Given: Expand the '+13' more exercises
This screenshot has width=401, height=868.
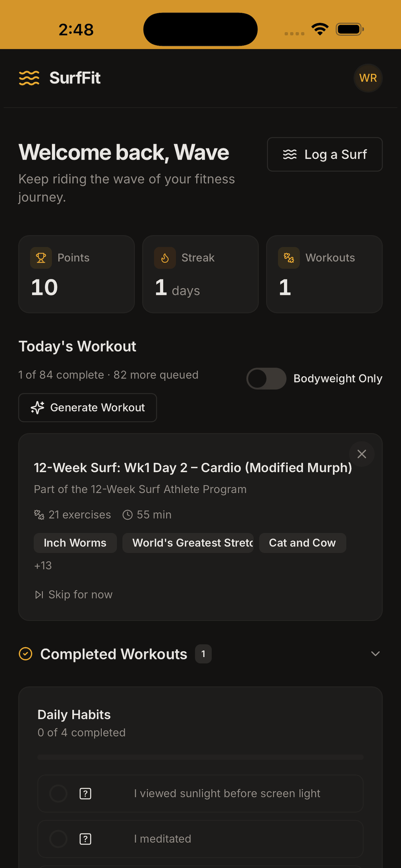Looking at the screenshot, I should [43, 565].
